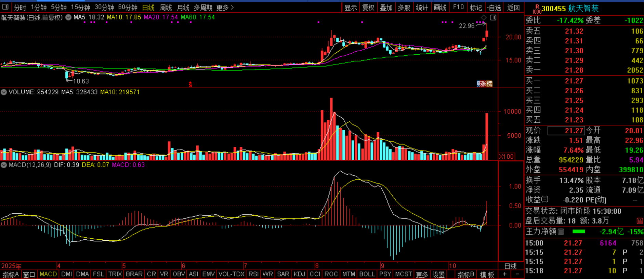Select the BRAR indicator tab
This screenshot has height=279, width=644.
point(134,274)
